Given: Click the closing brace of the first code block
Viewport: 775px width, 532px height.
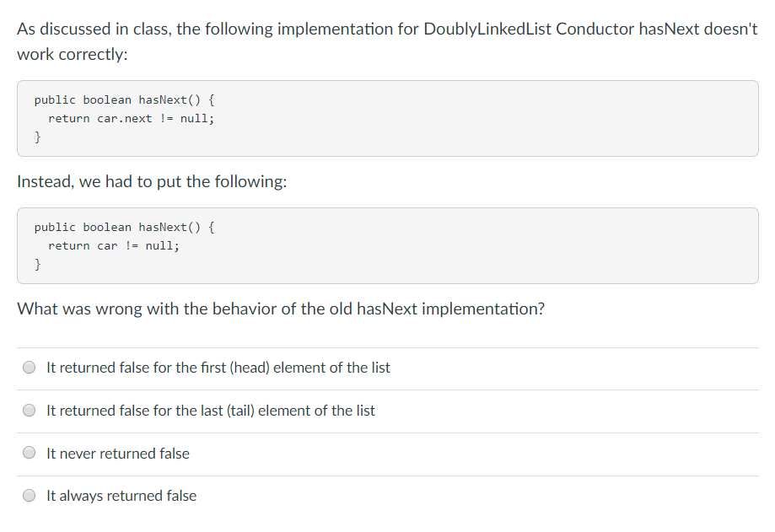Looking at the screenshot, I should (x=37, y=136).
